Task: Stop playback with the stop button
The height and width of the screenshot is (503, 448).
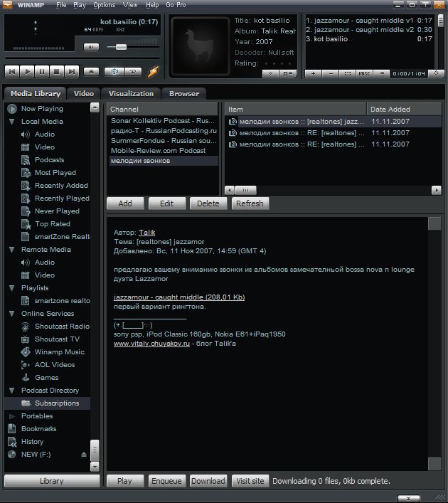Action: click(x=56, y=71)
